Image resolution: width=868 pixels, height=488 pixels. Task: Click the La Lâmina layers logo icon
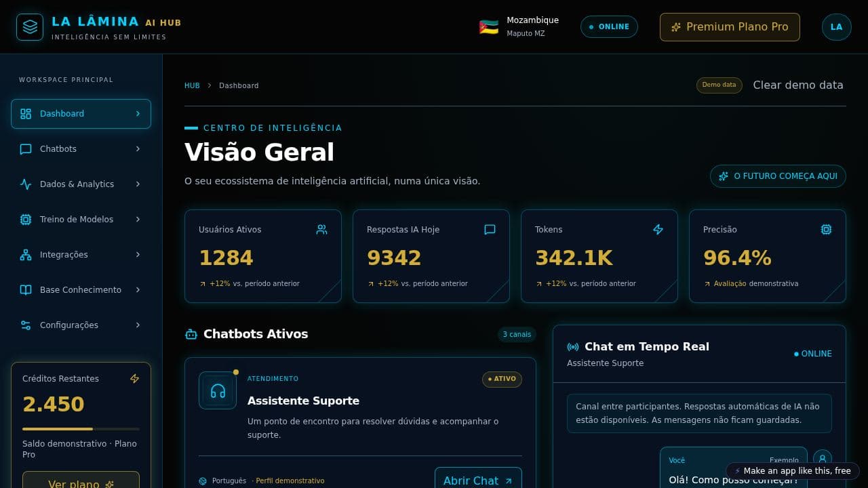[x=30, y=27]
